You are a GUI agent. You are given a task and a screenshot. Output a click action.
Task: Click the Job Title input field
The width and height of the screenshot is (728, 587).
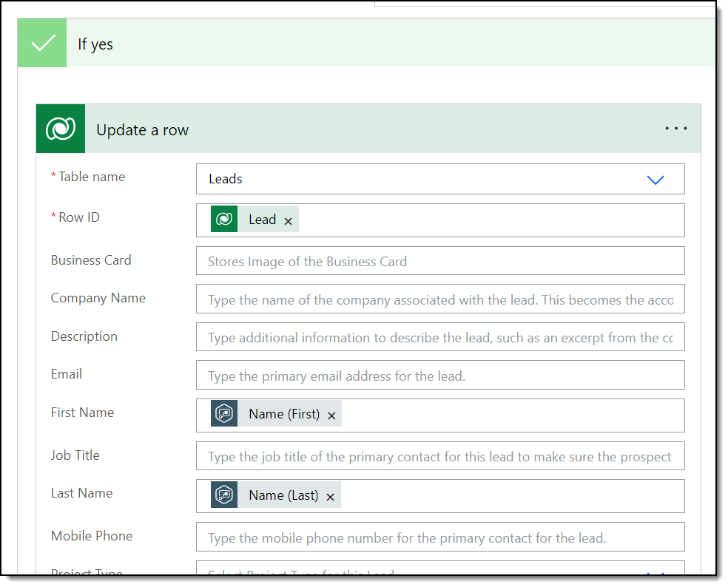(x=440, y=455)
